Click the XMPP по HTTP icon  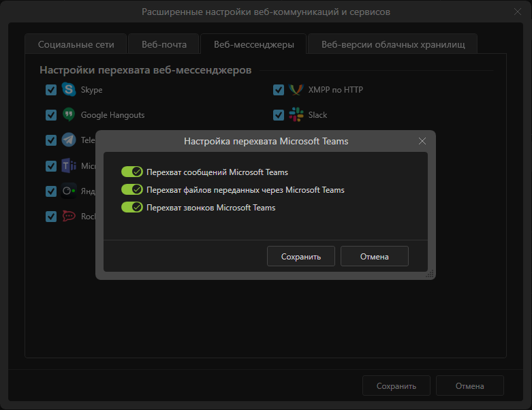296,89
